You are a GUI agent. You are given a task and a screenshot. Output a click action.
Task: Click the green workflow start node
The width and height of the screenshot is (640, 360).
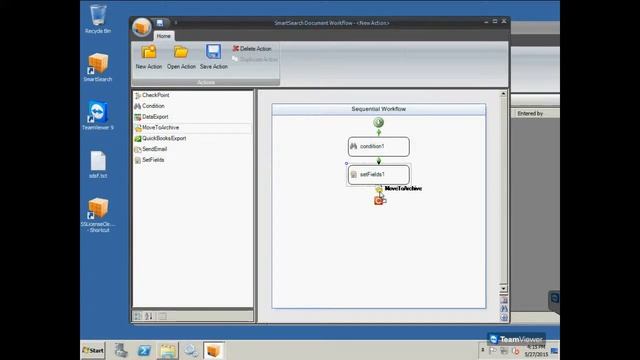click(x=378, y=122)
